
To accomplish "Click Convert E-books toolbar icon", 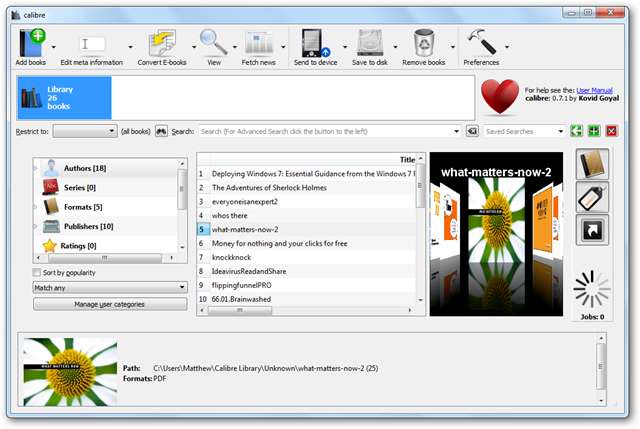I will tap(162, 44).
